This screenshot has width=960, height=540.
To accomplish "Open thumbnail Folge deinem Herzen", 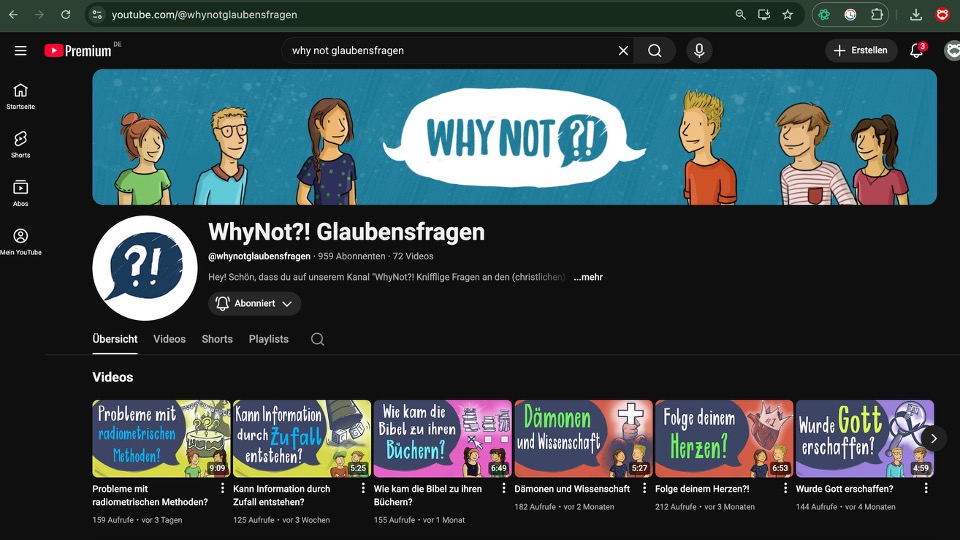I will tap(724, 438).
